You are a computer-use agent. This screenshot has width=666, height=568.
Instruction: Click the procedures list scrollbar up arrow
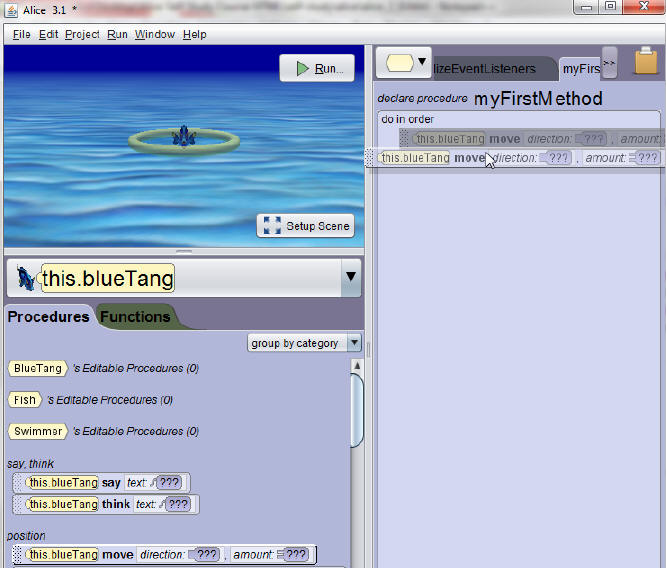357,366
